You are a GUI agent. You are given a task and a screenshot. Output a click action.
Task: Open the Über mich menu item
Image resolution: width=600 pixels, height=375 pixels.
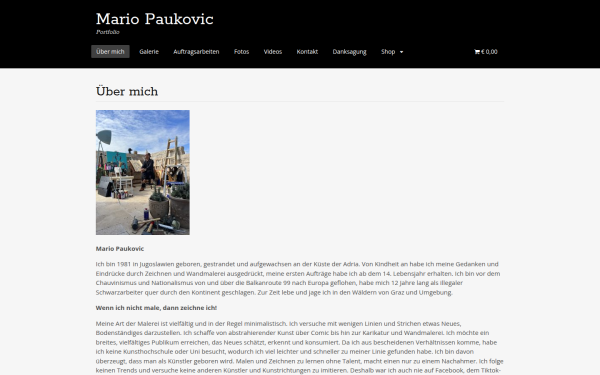click(110, 52)
